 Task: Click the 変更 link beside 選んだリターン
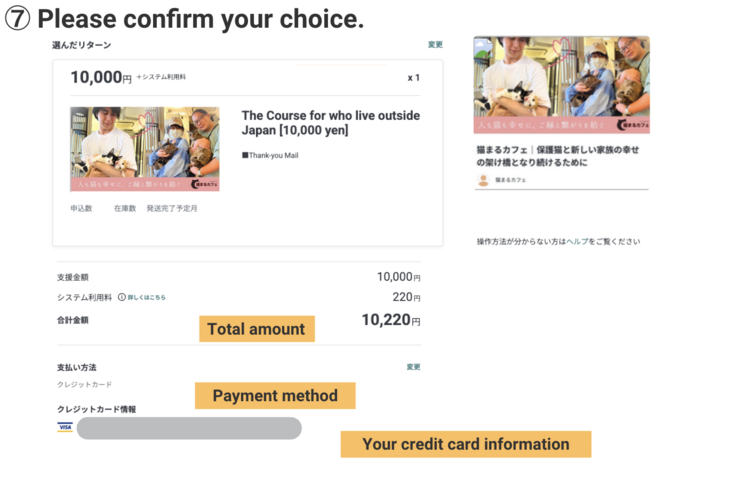point(435,45)
